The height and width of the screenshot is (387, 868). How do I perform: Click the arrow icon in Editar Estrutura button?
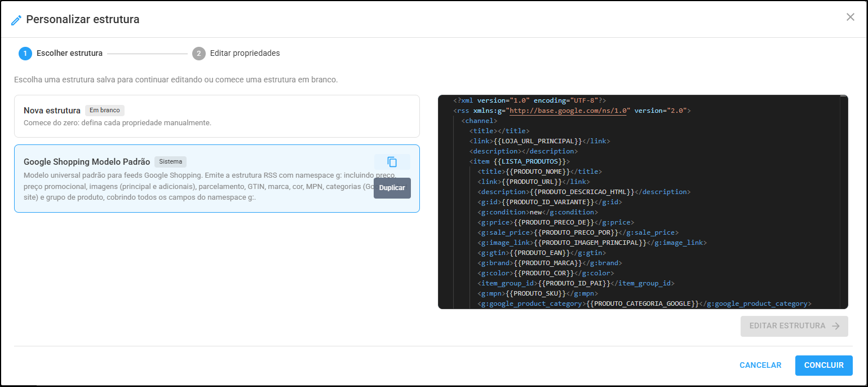[836, 326]
